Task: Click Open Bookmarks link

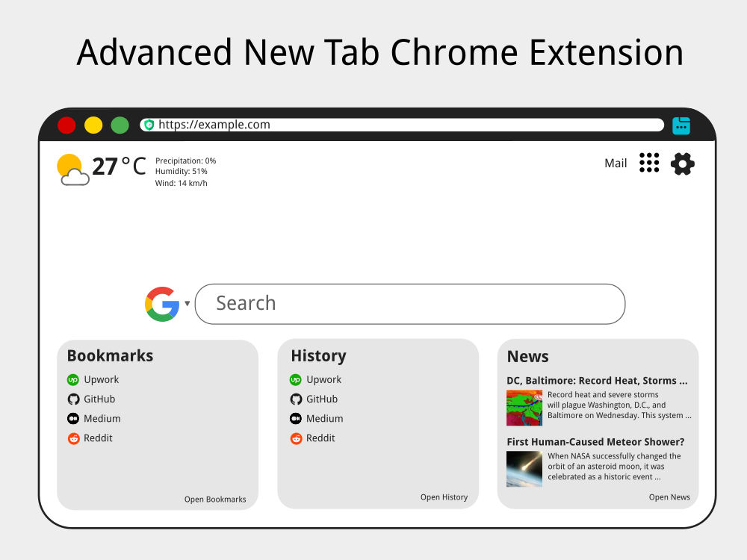Action: coord(215,499)
